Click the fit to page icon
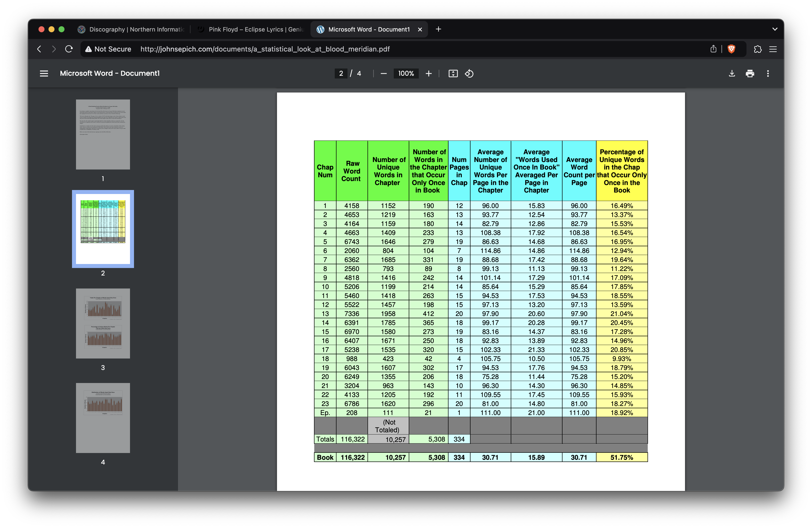This screenshot has height=528, width=812. tap(453, 73)
